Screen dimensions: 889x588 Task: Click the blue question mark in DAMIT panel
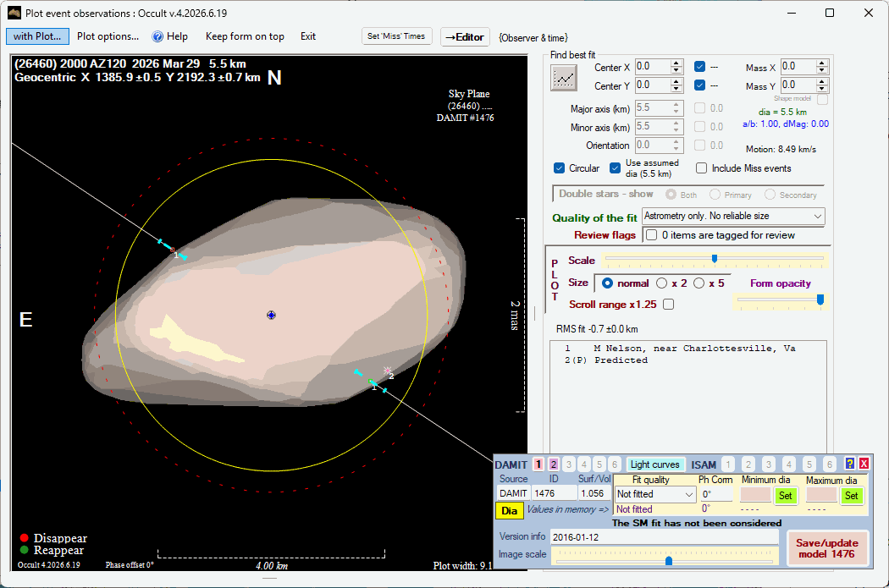849,464
